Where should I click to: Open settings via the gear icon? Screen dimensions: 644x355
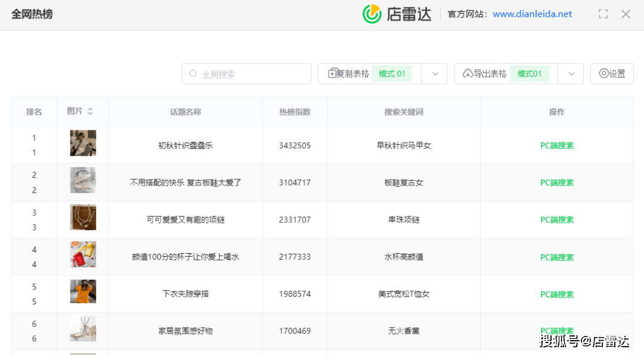coord(604,74)
